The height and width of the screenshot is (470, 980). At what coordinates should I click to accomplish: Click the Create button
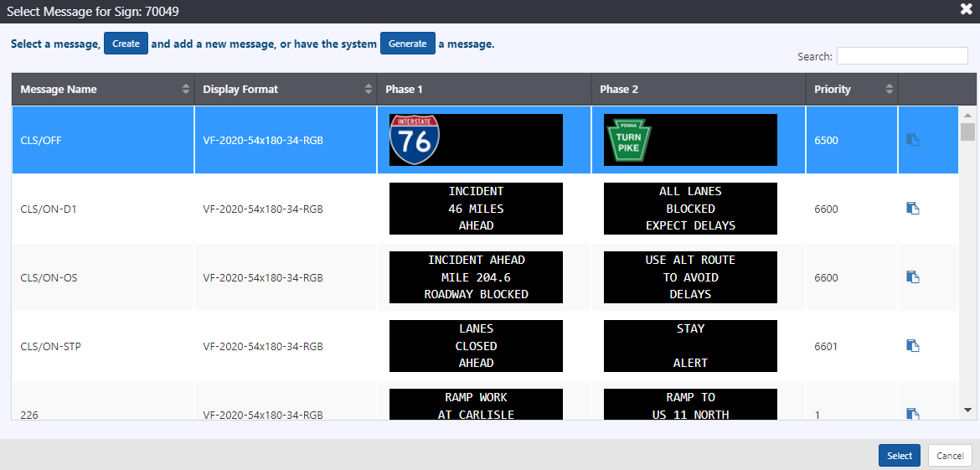pos(126,44)
